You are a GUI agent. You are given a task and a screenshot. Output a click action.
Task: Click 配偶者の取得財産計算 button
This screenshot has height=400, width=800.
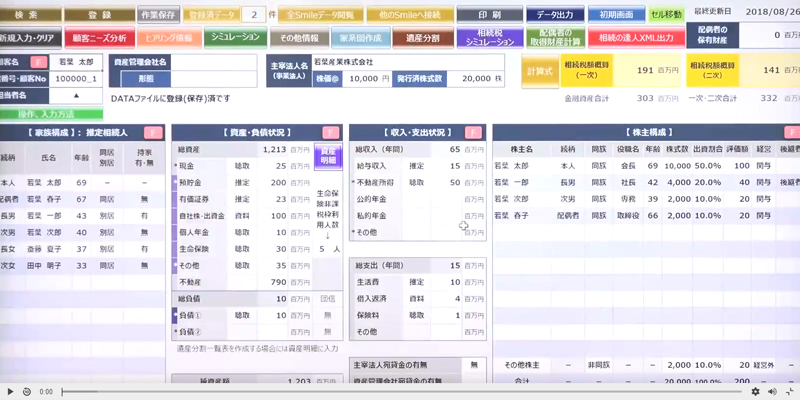(x=556, y=38)
